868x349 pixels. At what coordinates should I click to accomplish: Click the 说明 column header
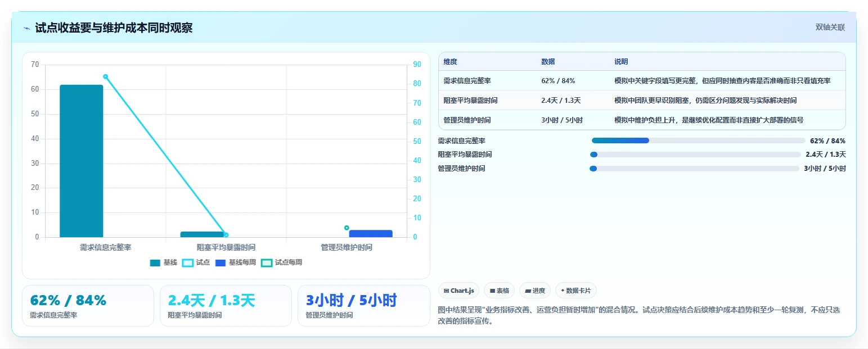click(621, 62)
